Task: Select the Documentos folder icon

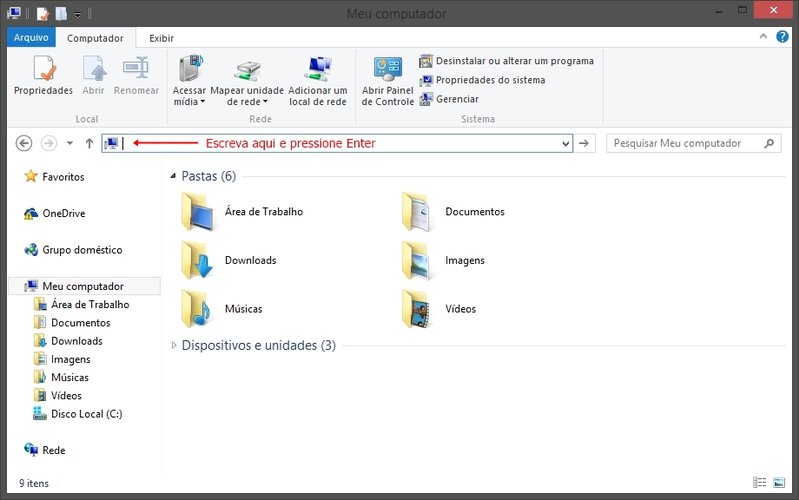Action: [417, 212]
